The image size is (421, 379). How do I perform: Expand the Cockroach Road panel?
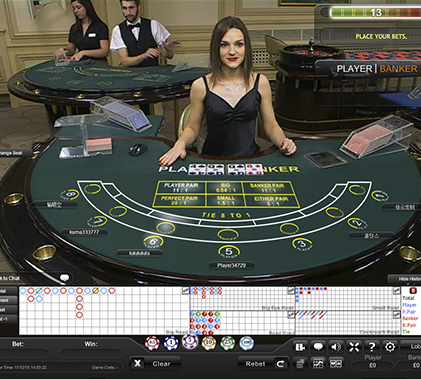[x=396, y=314]
